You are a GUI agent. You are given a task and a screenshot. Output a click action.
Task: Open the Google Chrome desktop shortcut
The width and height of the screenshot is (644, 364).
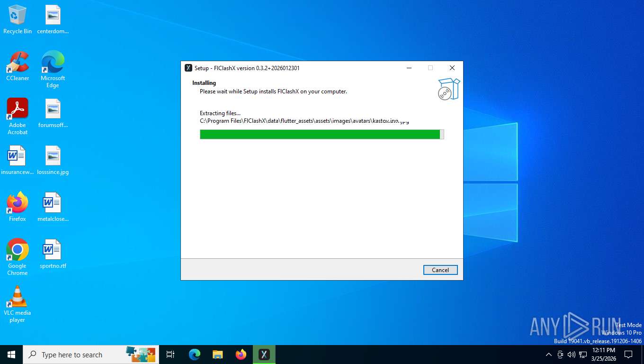click(x=18, y=257)
